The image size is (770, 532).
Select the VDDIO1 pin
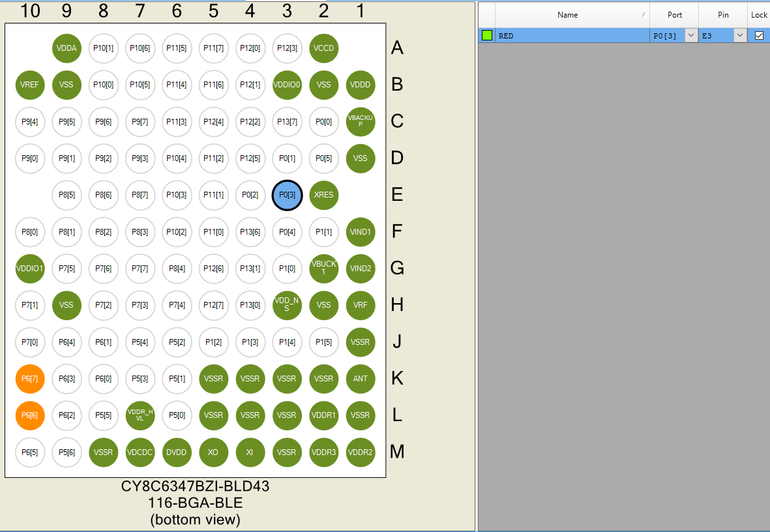pyautogui.click(x=30, y=269)
